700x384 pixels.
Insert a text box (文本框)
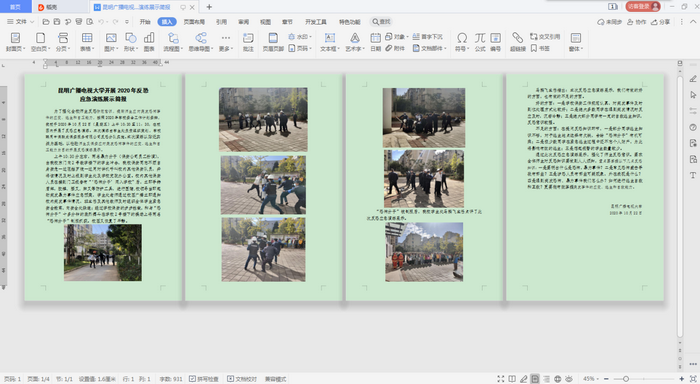[330, 42]
